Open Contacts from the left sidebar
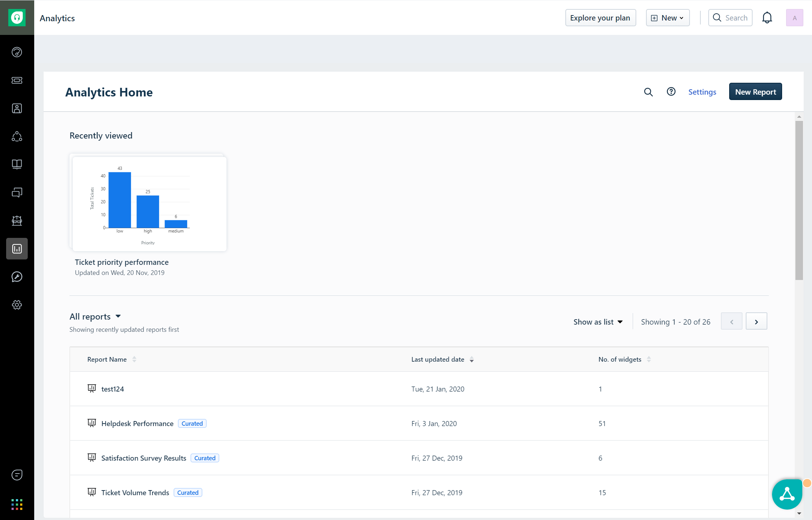Screen dimensions: 812x520 [17, 108]
